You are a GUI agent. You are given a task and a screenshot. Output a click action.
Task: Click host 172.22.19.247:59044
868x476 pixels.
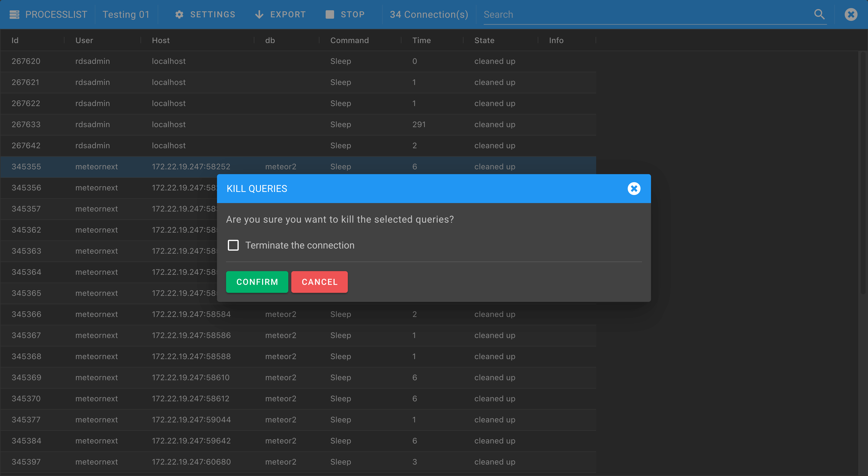[191, 420]
